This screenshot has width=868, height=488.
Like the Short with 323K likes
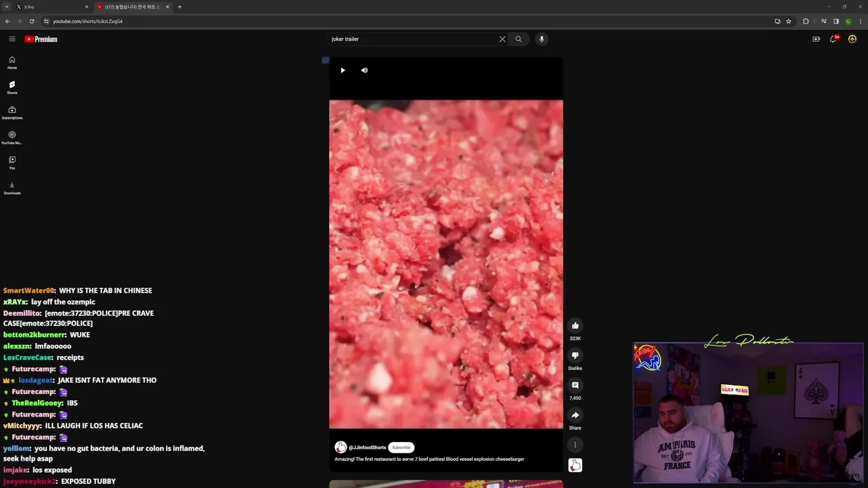point(575,326)
